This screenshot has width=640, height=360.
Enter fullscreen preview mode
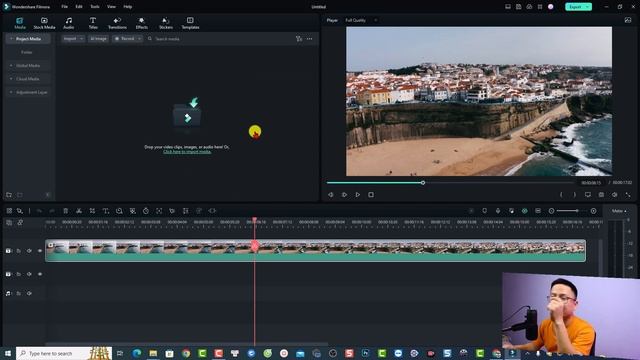pos(628,195)
